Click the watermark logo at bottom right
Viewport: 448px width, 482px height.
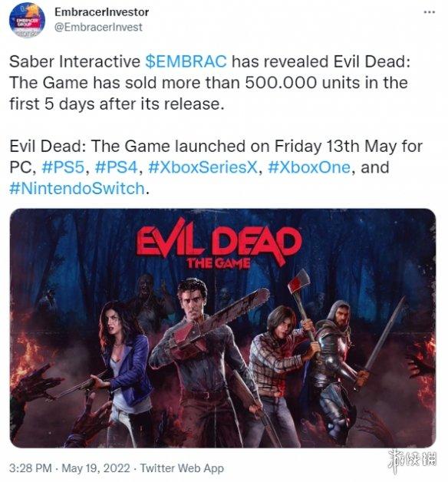pos(412,460)
